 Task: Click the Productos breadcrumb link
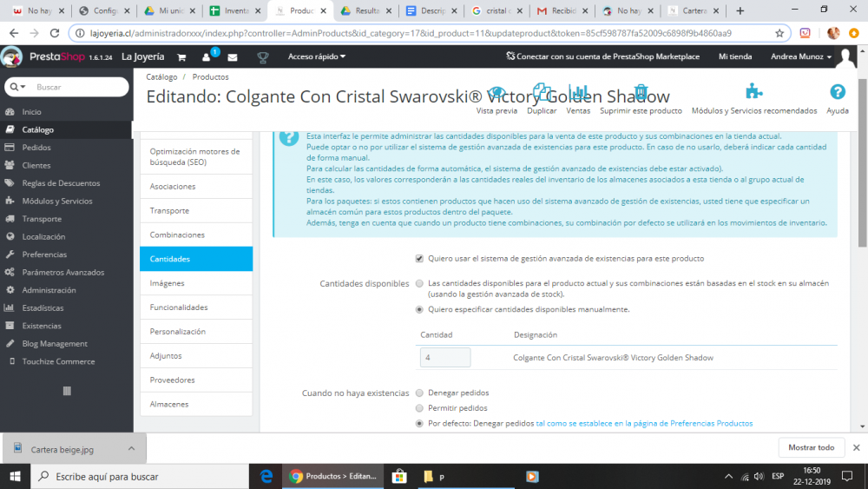[x=210, y=77]
